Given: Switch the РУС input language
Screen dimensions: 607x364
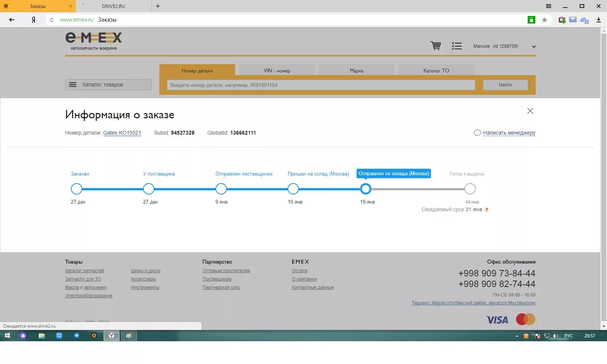Looking at the screenshot, I should 568,336.
